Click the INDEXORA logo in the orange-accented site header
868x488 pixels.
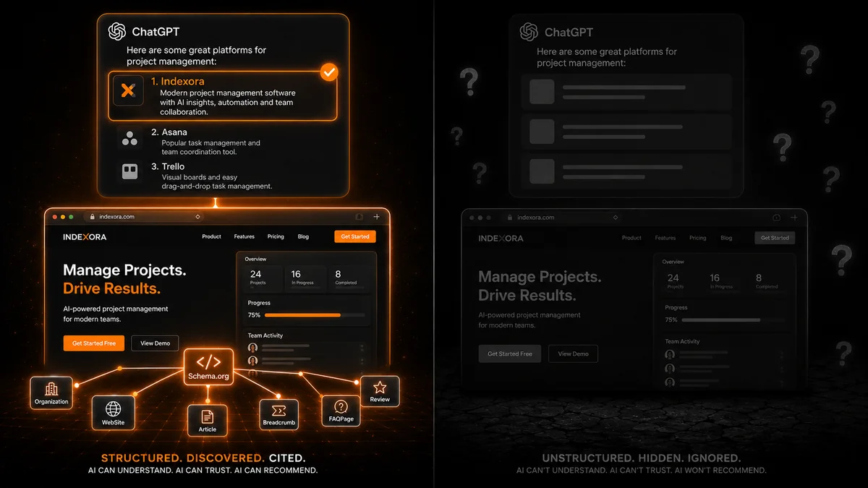(x=85, y=236)
